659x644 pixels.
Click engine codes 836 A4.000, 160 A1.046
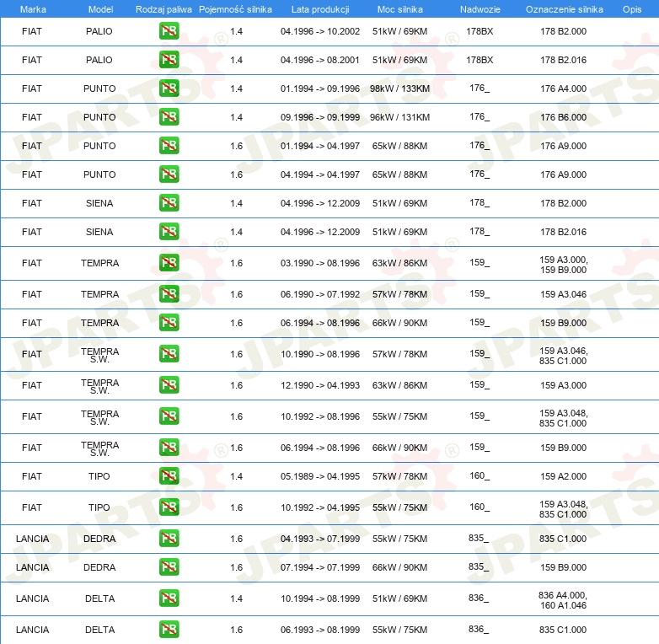click(563, 600)
